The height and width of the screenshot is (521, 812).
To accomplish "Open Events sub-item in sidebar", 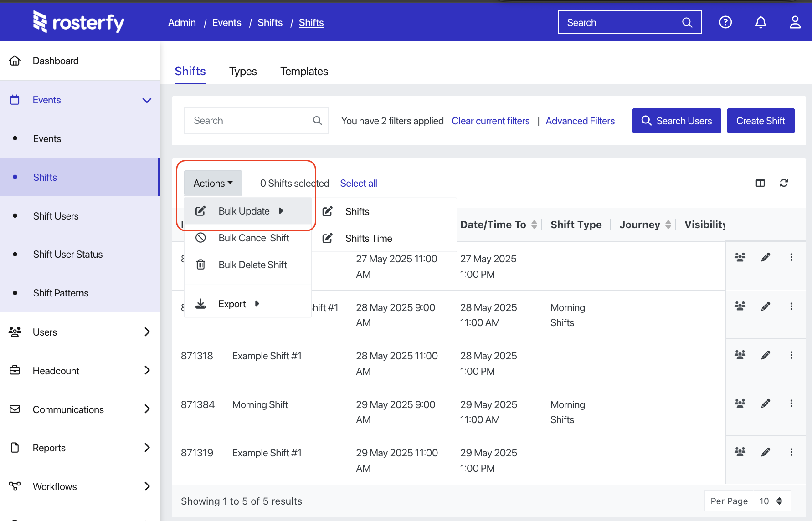I will point(80,138).
